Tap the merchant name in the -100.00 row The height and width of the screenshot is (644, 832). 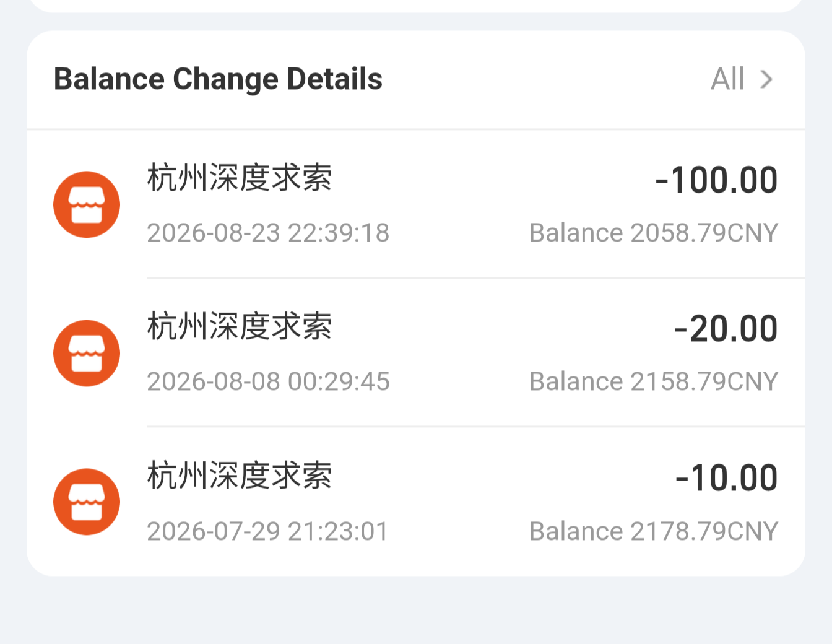tap(240, 178)
